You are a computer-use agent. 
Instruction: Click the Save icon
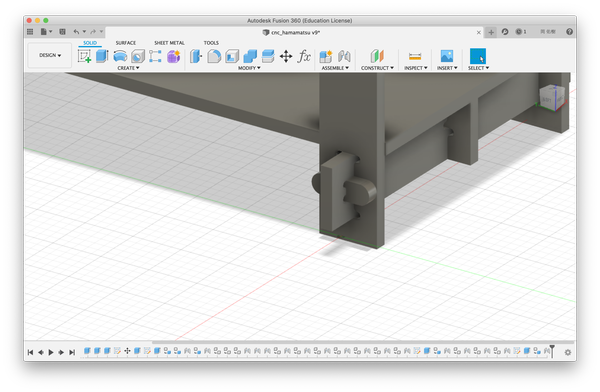[x=63, y=32]
